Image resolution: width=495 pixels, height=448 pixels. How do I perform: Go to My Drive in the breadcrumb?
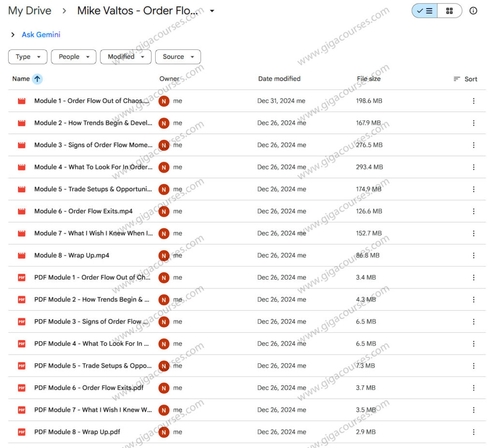click(30, 11)
